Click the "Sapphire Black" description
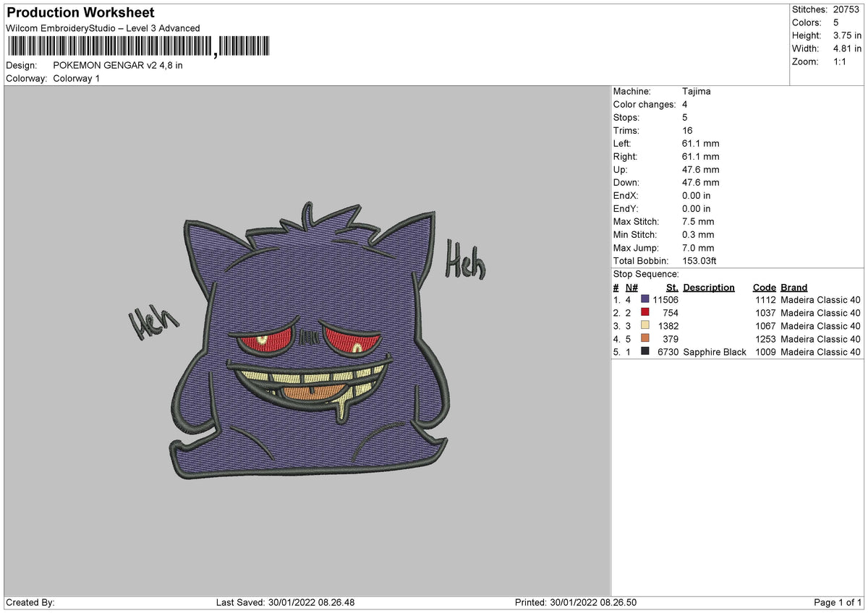The width and height of the screenshot is (868, 613). pyautogui.click(x=715, y=352)
